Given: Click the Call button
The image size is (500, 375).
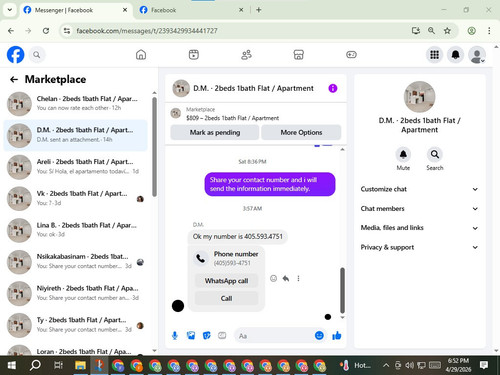Looking at the screenshot, I should 226,298.
